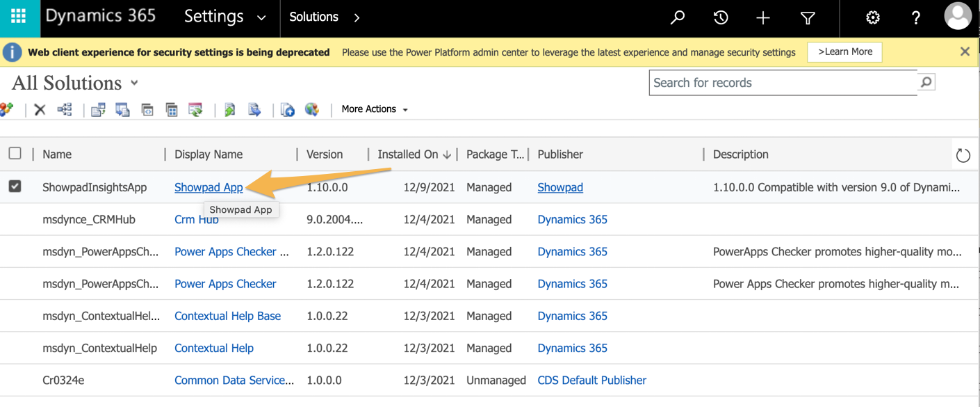Click the Solutions breadcrumb item

pyautogui.click(x=313, y=17)
